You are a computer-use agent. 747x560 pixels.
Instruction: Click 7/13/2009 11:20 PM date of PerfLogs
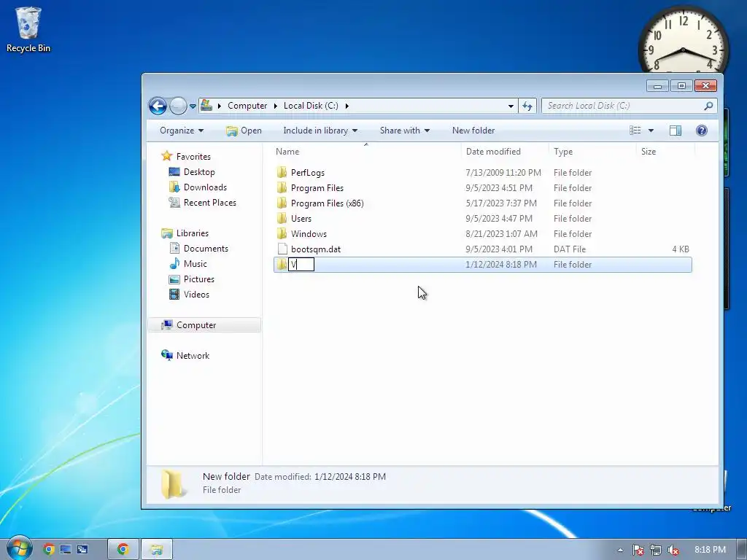[x=503, y=172]
